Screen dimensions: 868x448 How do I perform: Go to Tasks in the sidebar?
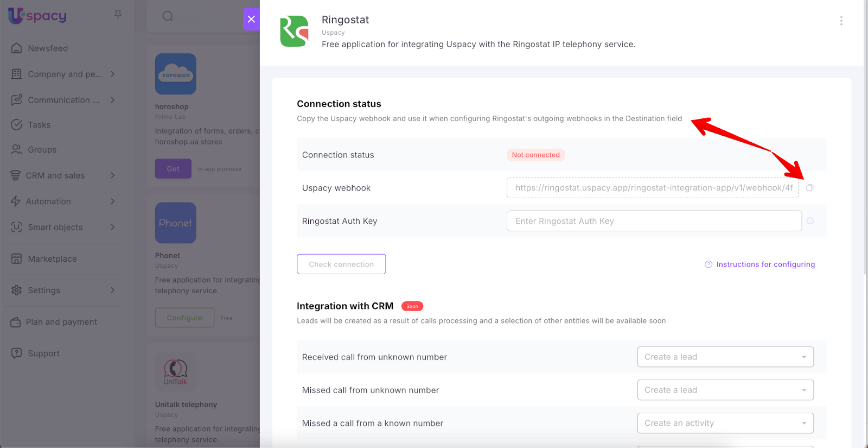(39, 125)
